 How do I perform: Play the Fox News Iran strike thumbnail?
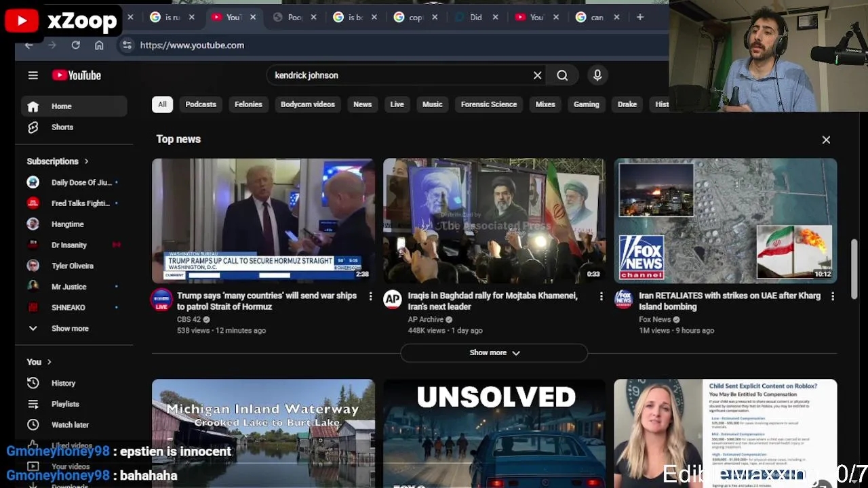pyautogui.click(x=726, y=221)
